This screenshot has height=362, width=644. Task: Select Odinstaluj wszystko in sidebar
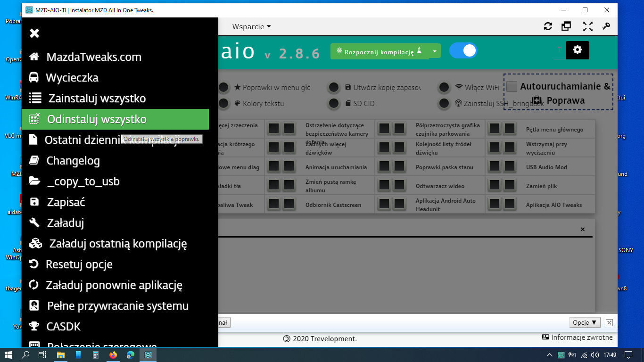97,119
